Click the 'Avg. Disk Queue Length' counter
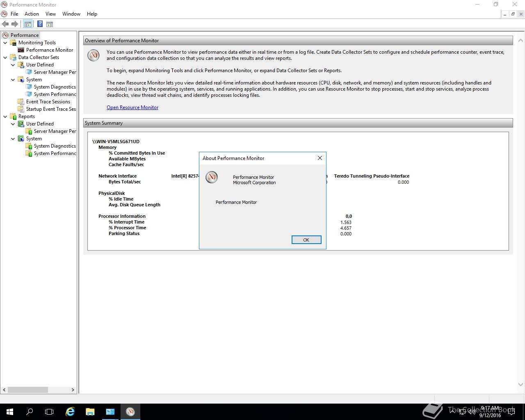This screenshot has width=525, height=420. [135, 205]
